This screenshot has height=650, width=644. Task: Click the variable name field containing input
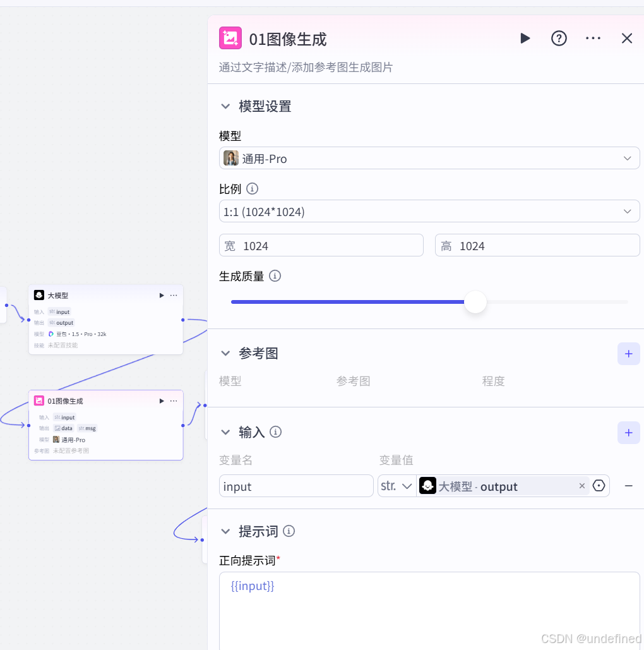click(x=296, y=486)
